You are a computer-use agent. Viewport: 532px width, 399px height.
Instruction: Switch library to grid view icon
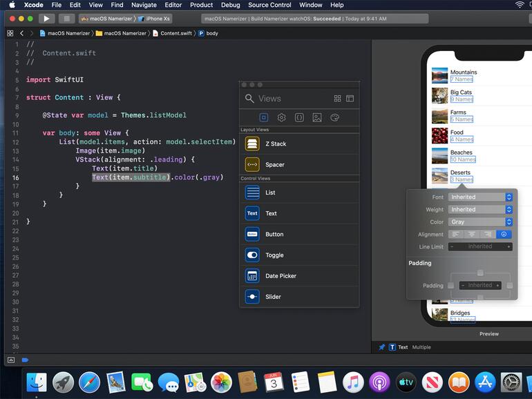(x=337, y=99)
